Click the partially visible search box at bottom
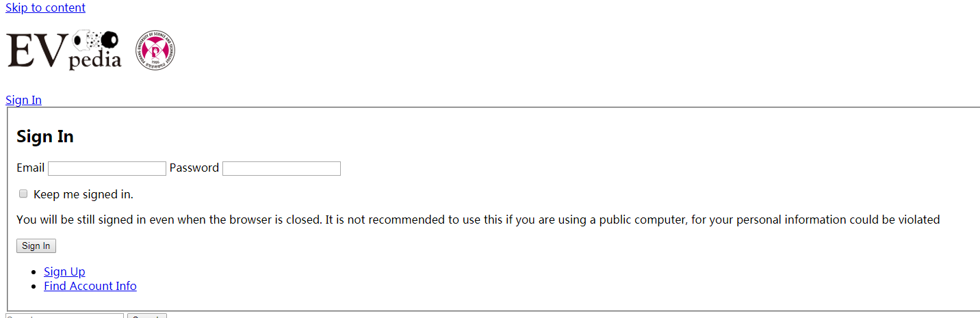Screen dimensions: 980x318 [x=64, y=316]
